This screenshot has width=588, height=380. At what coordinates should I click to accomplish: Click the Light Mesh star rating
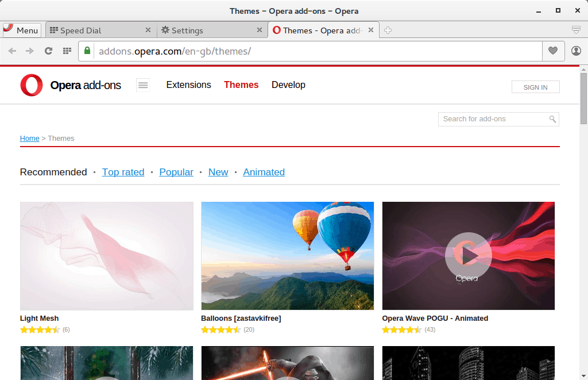(40, 329)
